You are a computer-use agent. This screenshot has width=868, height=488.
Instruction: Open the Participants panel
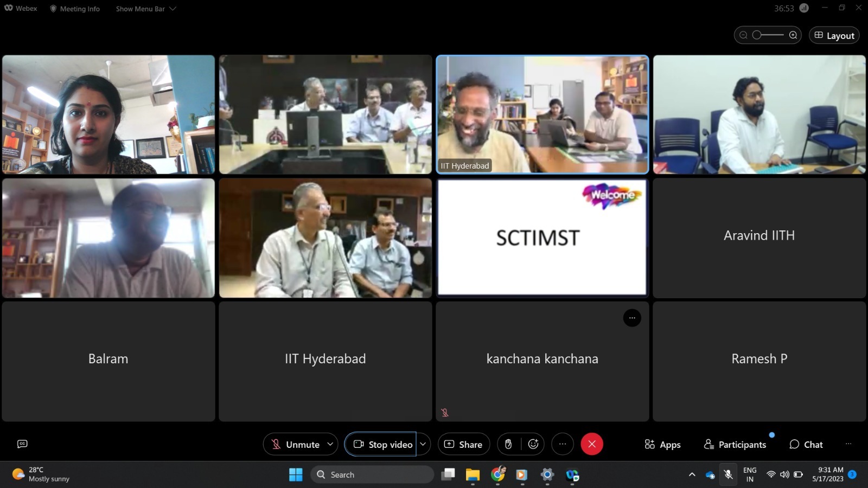(x=735, y=445)
